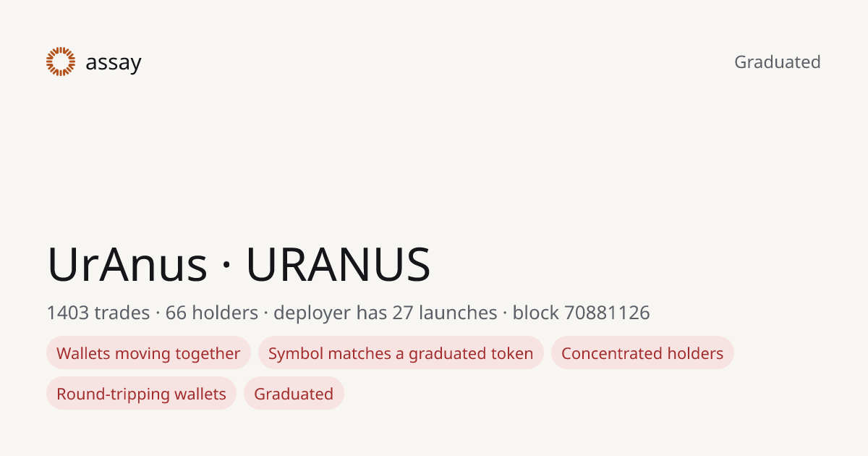Open the Concentrated holders tag

point(642,353)
